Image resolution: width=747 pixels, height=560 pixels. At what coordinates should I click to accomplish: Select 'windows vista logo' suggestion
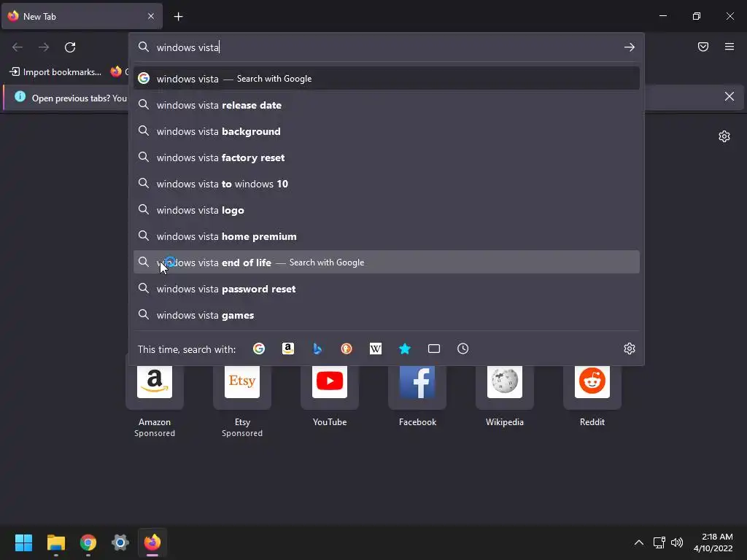point(387,209)
